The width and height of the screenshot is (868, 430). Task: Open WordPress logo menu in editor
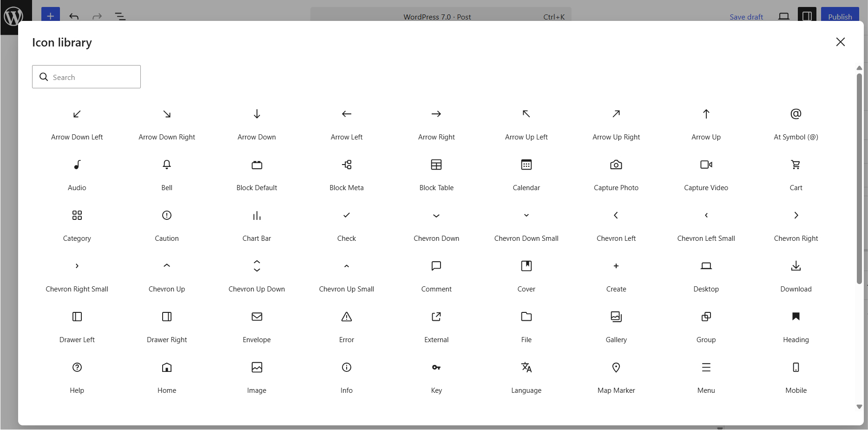click(x=13, y=17)
